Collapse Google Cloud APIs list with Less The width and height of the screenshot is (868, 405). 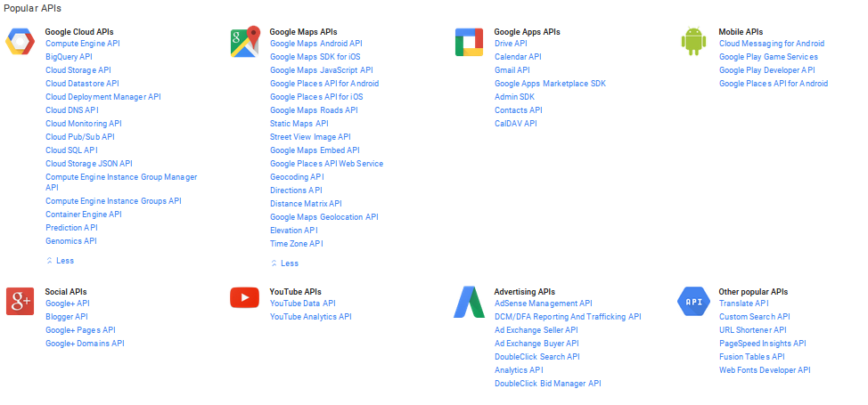[x=60, y=261]
